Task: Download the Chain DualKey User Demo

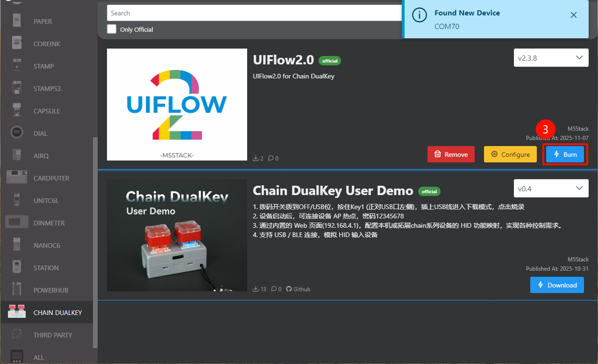Action: 557,285
